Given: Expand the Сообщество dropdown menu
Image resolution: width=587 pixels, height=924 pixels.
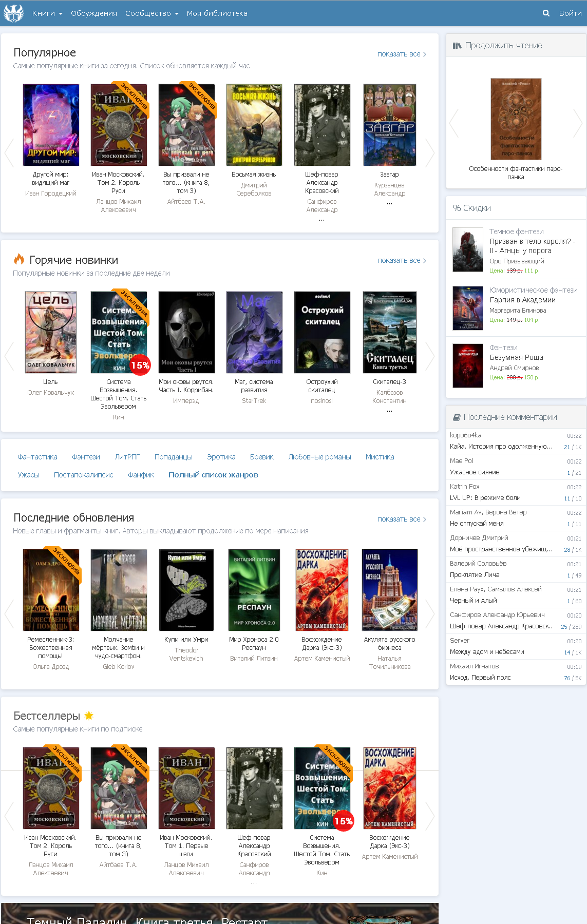Looking at the screenshot, I should coord(152,13).
